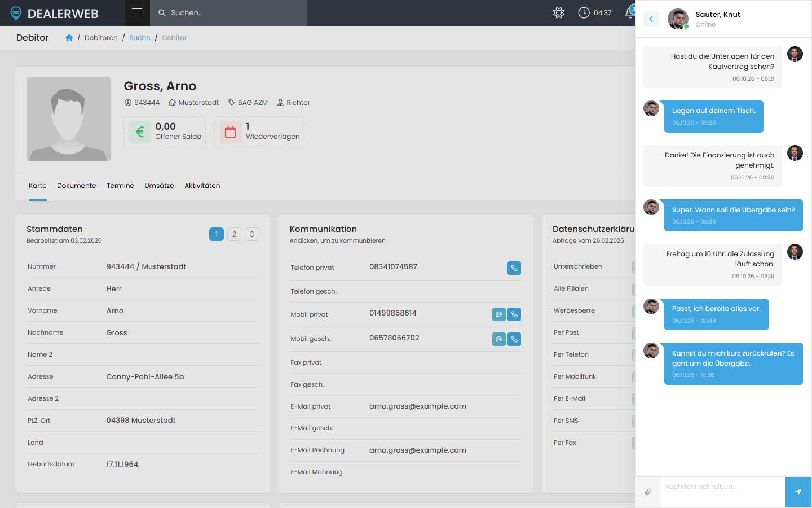
Task: Call the Mobil privat number
Action: click(x=514, y=314)
